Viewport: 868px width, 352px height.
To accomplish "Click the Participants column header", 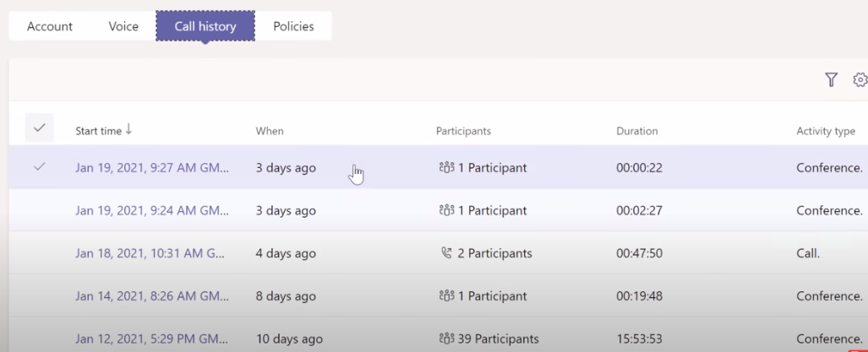I will 463,131.
